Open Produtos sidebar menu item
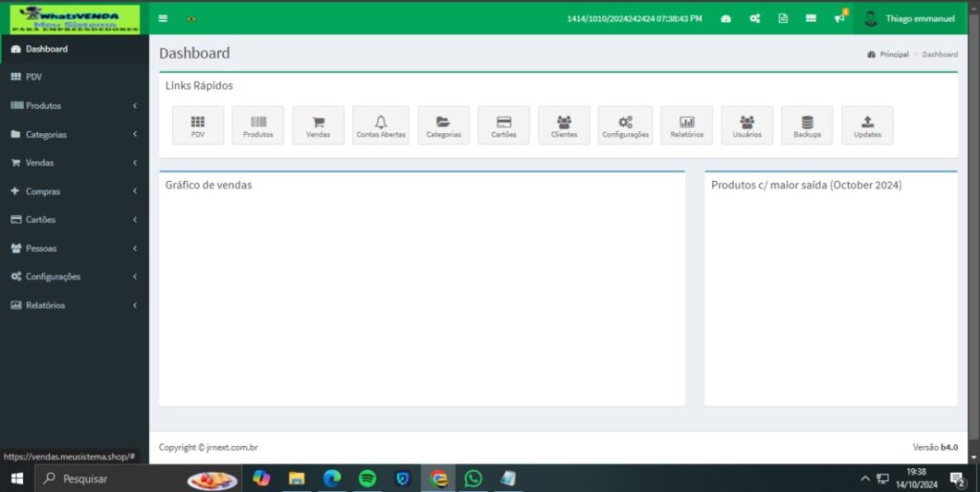Screen dimensions: 980x492 (75, 105)
